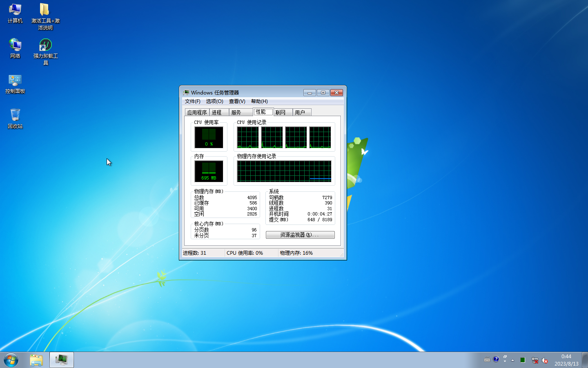Minimize the Task Manager window
Image resolution: width=588 pixels, height=368 pixels.
pyautogui.click(x=310, y=93)
